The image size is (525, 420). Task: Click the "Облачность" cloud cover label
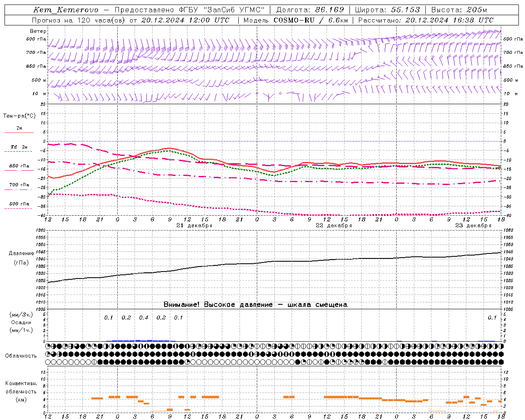click(21, 356)
